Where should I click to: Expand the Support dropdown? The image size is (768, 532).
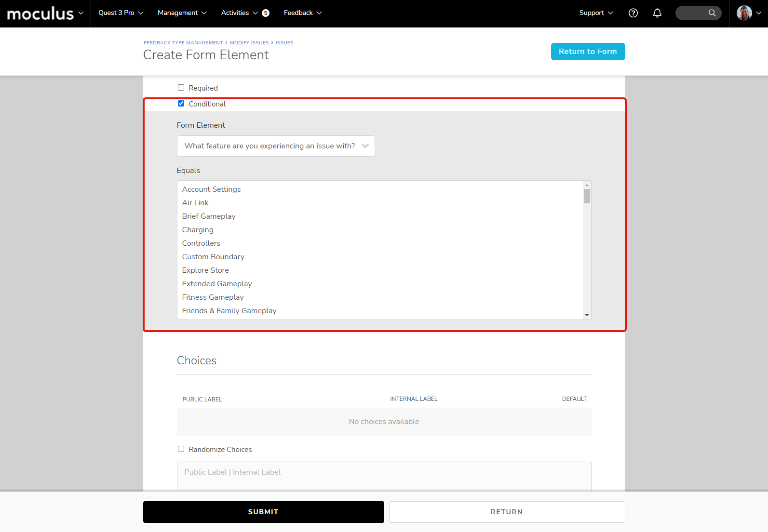coord(596,13)
